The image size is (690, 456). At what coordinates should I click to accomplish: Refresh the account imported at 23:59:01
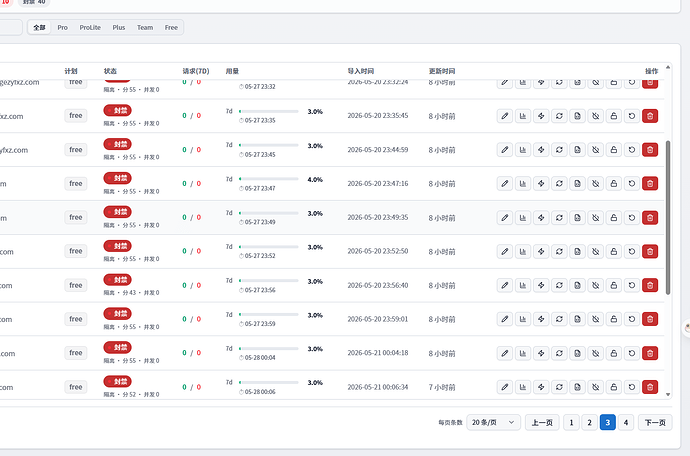[559, 319]
